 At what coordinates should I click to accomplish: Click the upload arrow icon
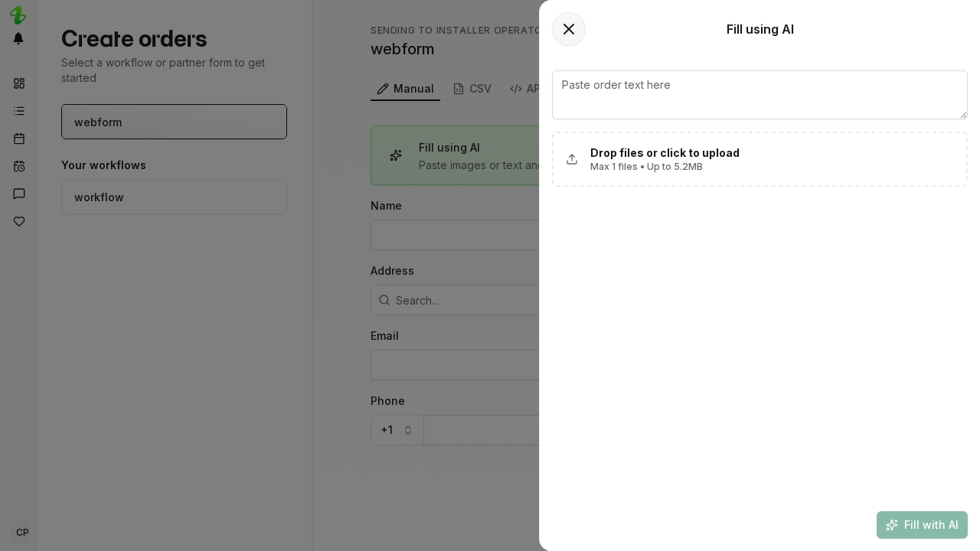tap(572, 159)
